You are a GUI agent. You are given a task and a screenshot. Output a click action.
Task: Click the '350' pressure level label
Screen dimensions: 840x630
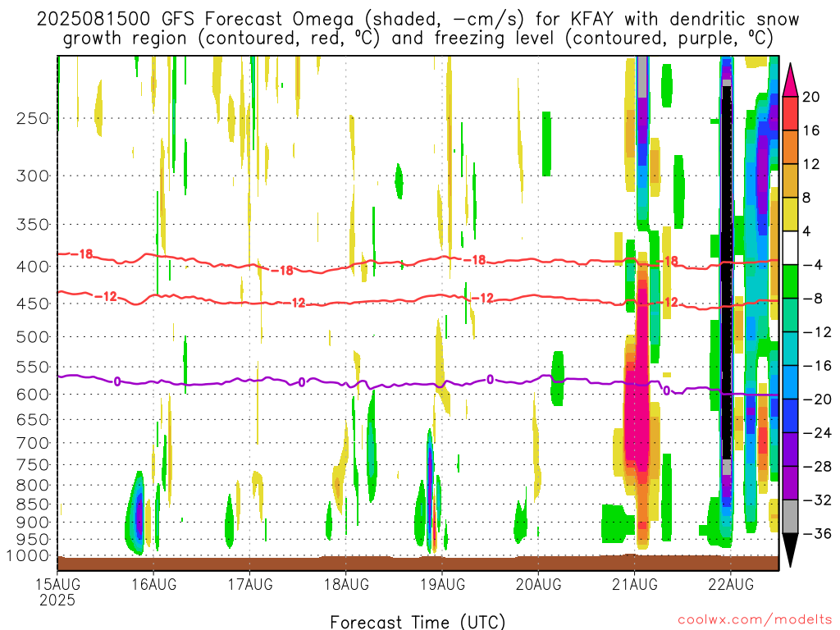[x=33, y=225]
